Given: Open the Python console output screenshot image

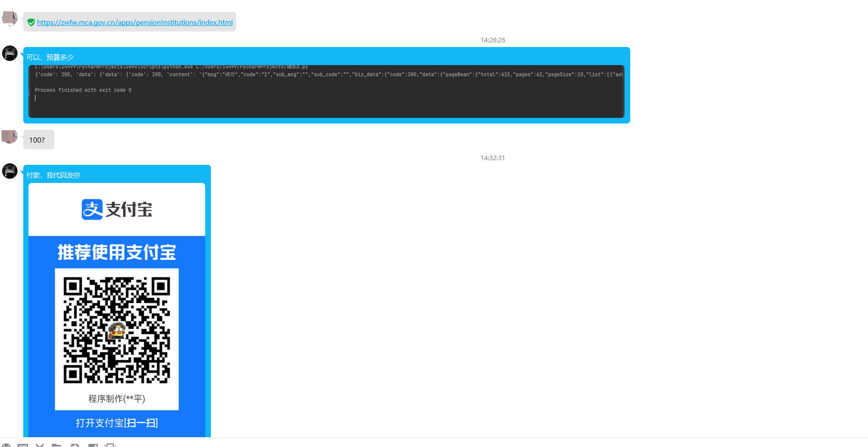Looking at the screenshot, I should click(x=326, y=91).
